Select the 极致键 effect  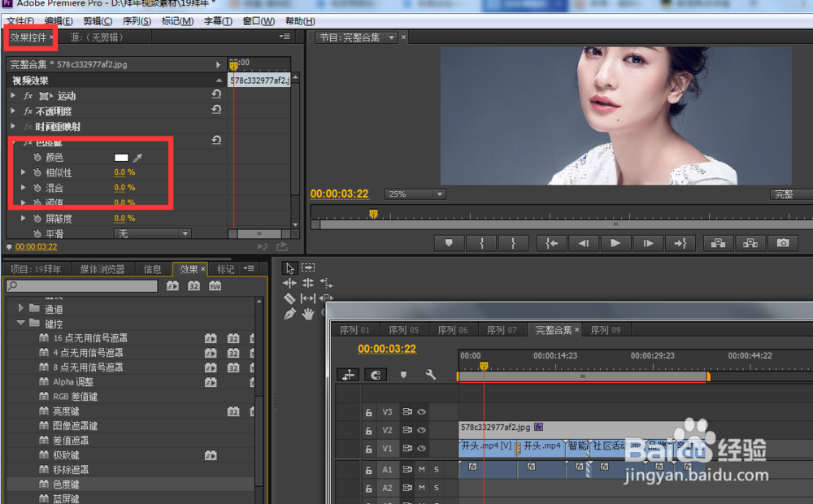tap(66, 455)
